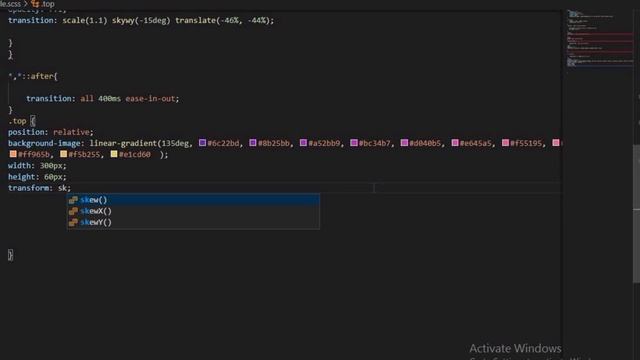Click 'scale(1.1)' in the transition line
The image size is (640, 360).
(84, 20)
